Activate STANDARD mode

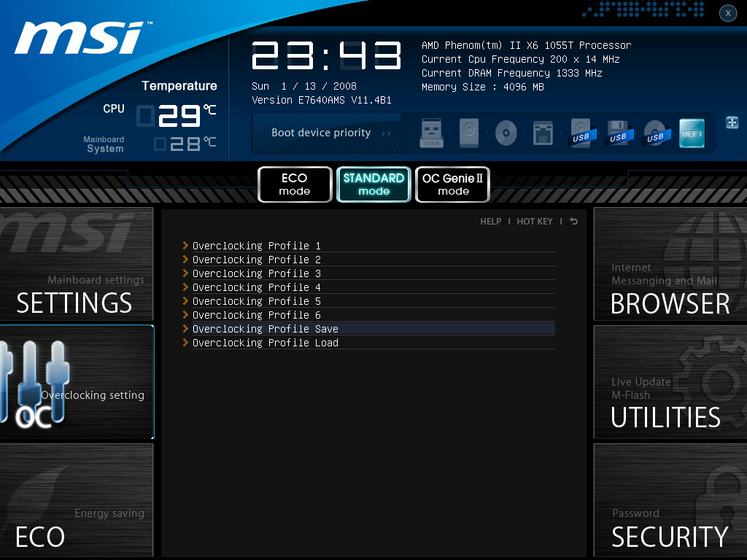tap(373, 184)
